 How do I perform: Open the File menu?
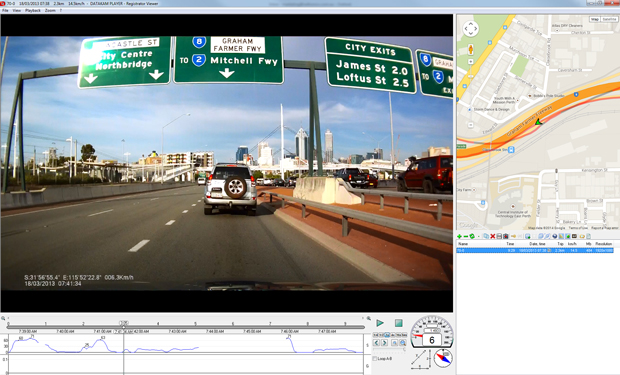click(5, 10)
